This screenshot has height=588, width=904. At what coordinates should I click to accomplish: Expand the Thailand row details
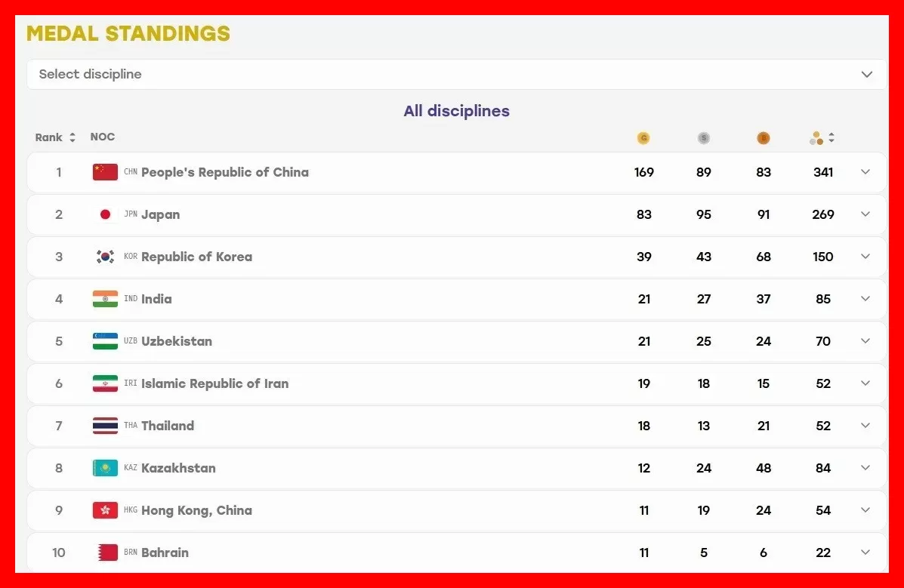coord(865,426)
